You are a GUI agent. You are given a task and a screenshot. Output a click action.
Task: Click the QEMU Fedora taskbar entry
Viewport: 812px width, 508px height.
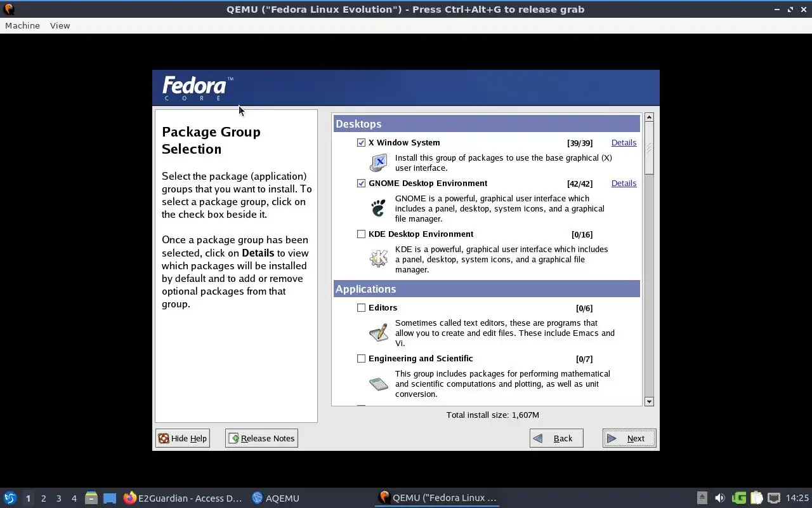point(438,498)
